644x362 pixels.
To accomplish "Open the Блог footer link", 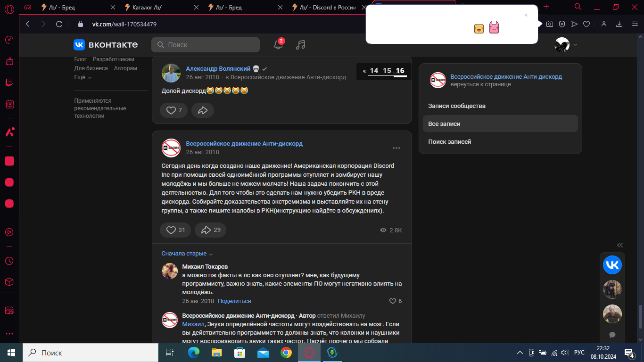I will tap(81, 59).
